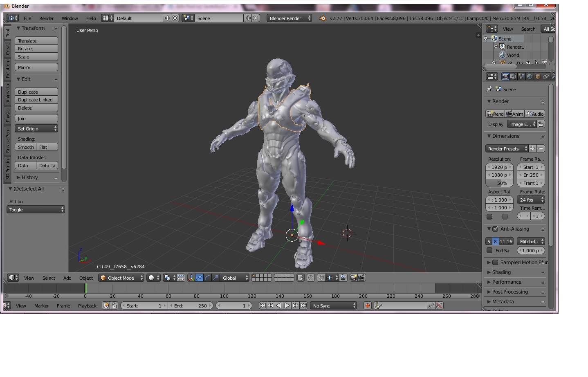This screenshot has height=377, width=588.
Task: Toggle the Border checkbox under Aspect Ratio
Action: [489, 216]
